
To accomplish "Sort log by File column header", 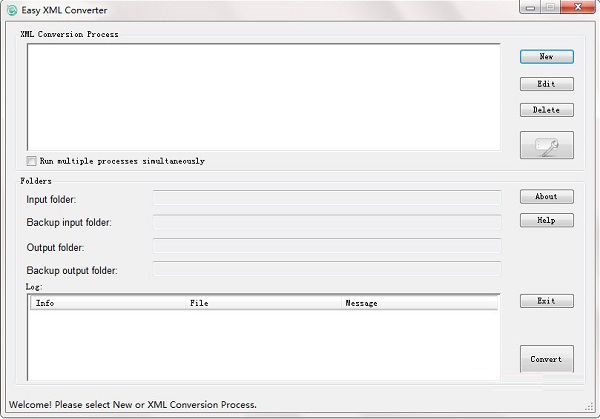I will pyautogui.click(x=264, y=303).
